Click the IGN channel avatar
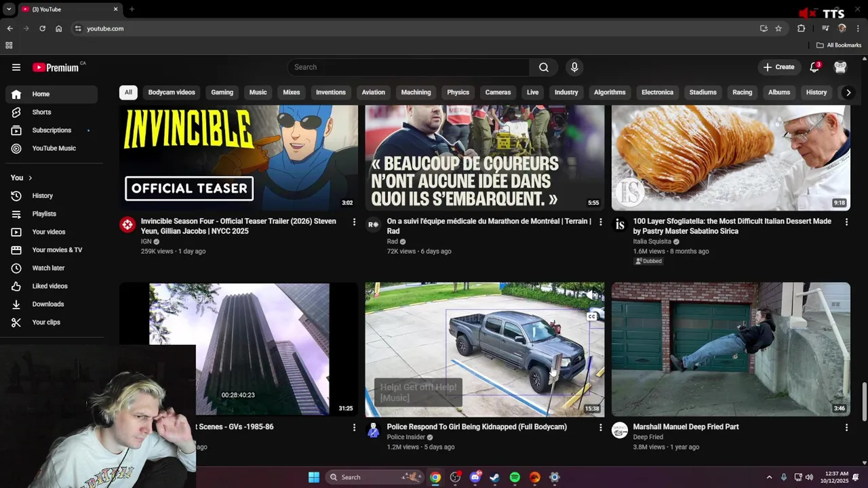Image resolution: width=868 pixels, height=488 pixels. click(x=127, y=225)
